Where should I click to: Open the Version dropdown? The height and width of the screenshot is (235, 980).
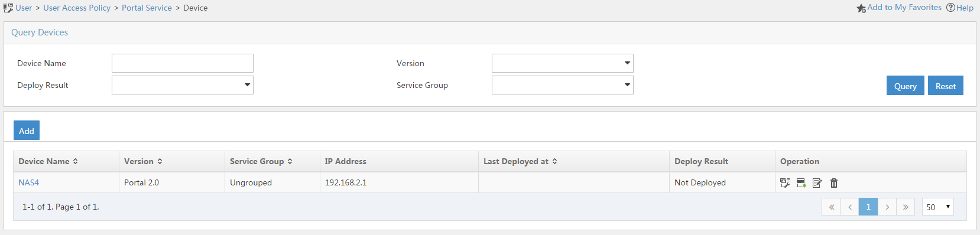click(x=562, y=63)
